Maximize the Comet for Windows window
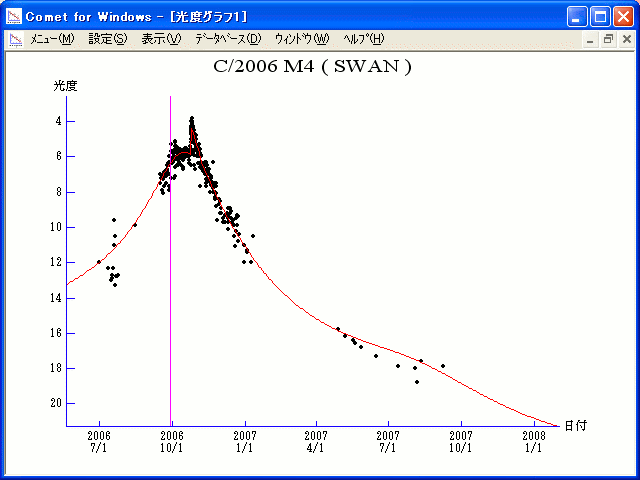 point(600,16)
